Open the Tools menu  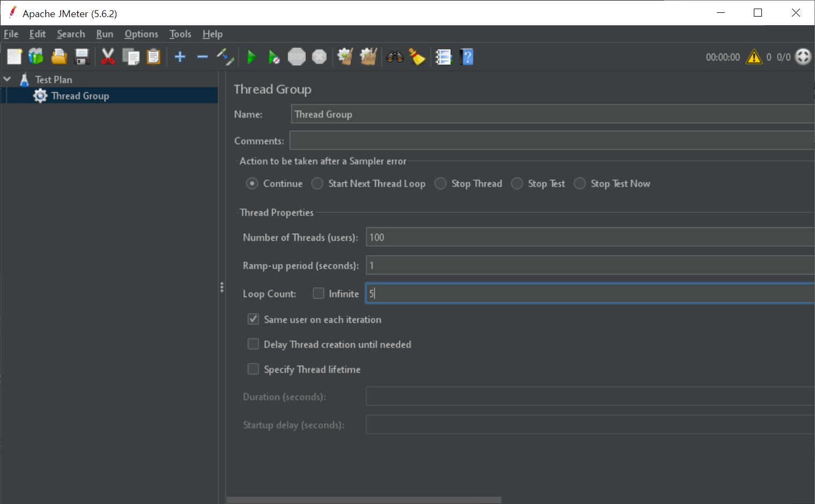[180, 34]
